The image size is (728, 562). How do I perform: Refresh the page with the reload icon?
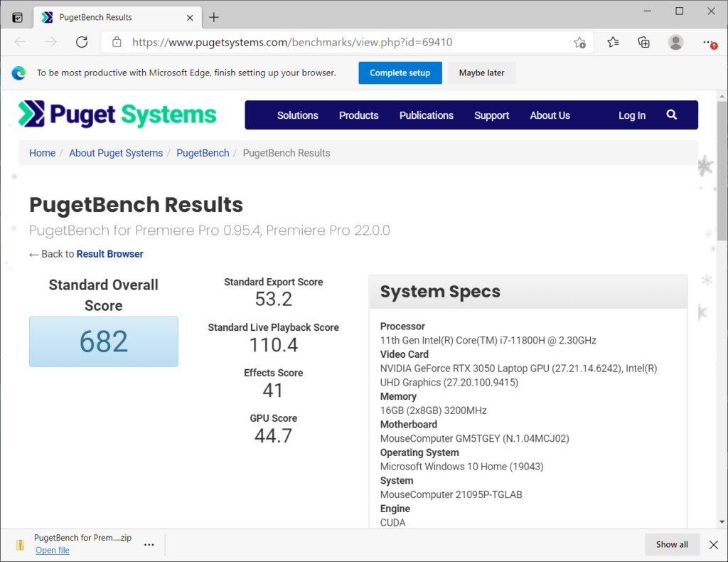pos(82,42)
